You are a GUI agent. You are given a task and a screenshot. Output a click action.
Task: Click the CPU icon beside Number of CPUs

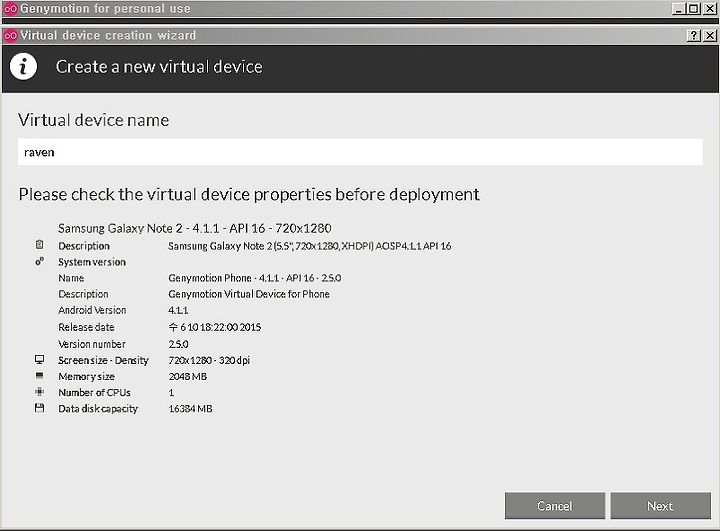[39, 392]
